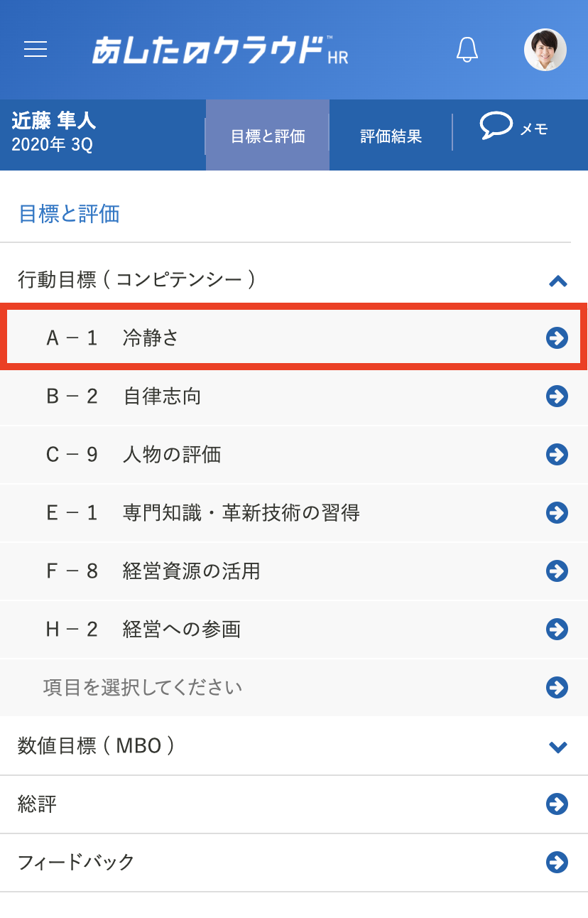
Task: Click the 近藤 隼人 2020年 3Q header
Action: (x=54, y=133)
